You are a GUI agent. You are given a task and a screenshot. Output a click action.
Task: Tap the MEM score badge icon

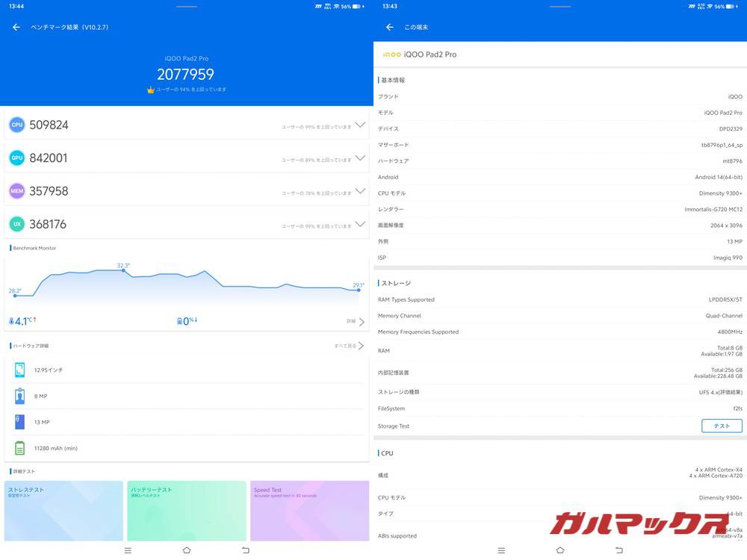16,191
